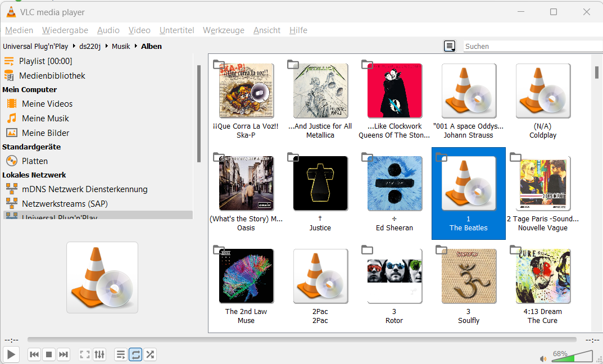Click the VLC cone title bar icon
Image resolution: width=603 pixels, height=364 pixels.
11,12
